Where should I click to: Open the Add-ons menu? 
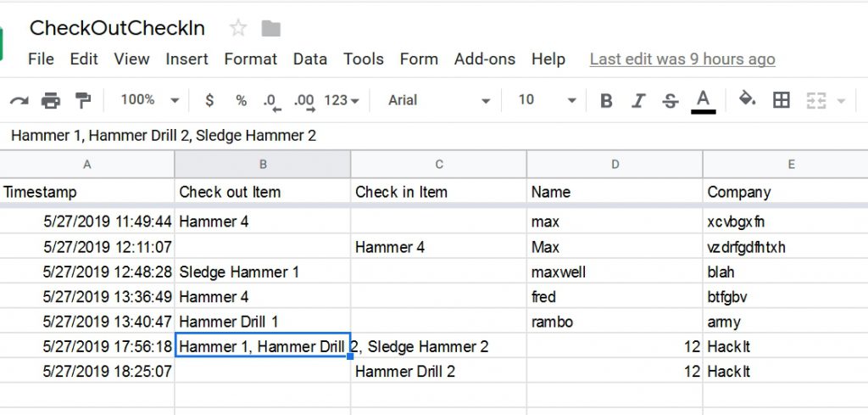(x=484, y=59)
